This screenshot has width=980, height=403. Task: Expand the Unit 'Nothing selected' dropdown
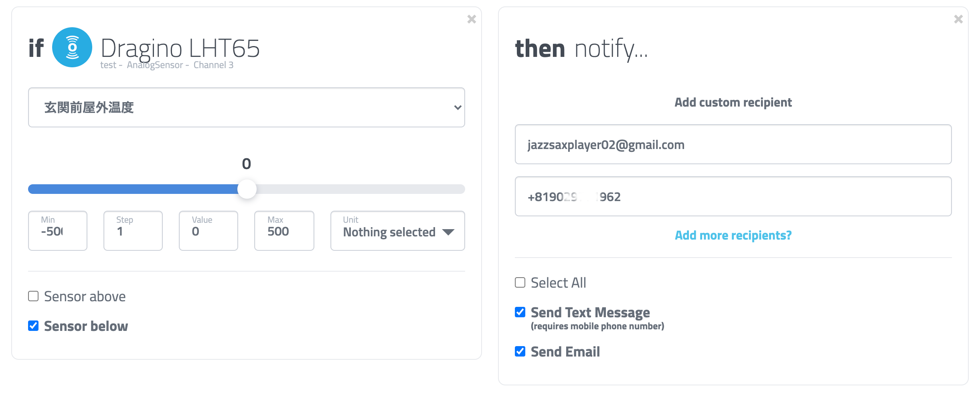[x=397, y=231]
